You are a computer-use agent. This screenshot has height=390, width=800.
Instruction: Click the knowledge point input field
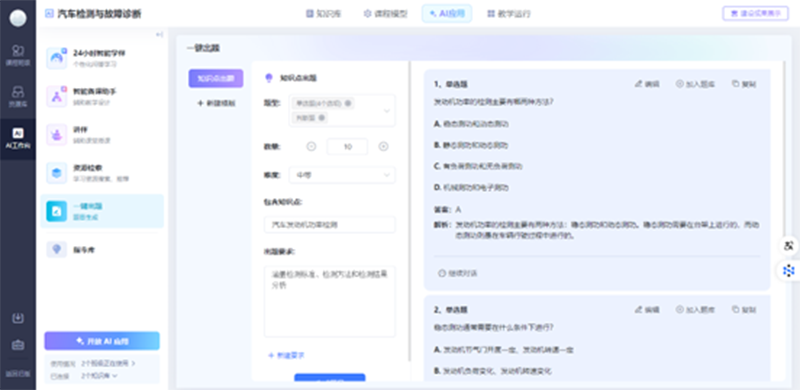click(x=330, y=225)
